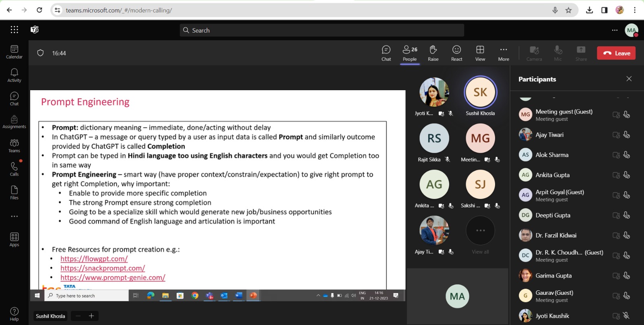Open the Teams section in left rail
Image resolution: width=644 pixels, height=325 pixels.
(x=14, y=146)
